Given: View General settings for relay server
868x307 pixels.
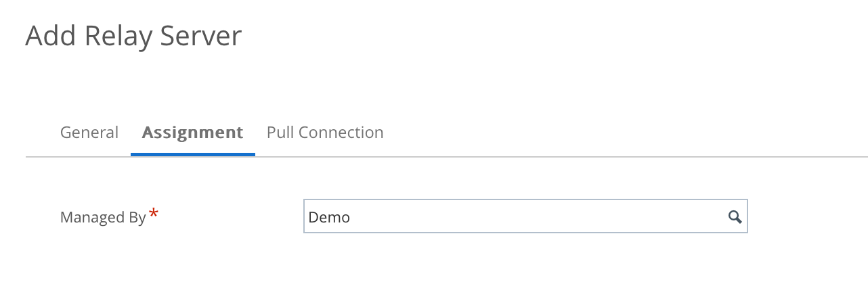Looking at the screenshot, I should (89, 133).
